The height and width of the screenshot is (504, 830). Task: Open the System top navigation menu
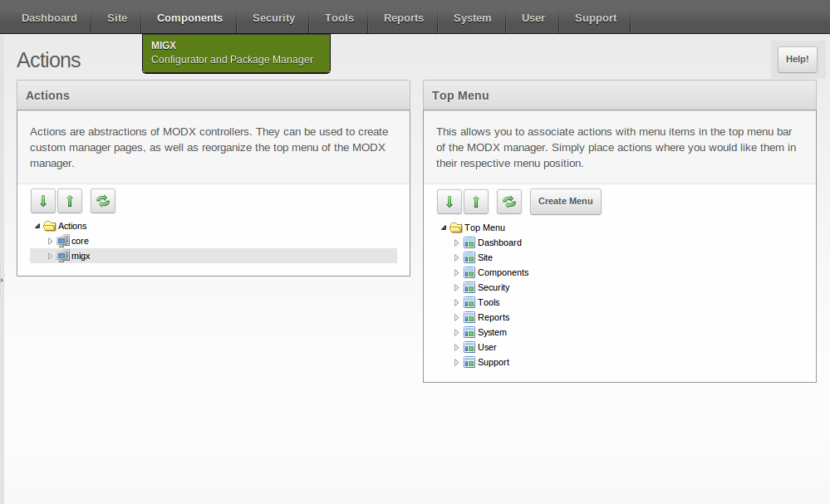[472, 17]
